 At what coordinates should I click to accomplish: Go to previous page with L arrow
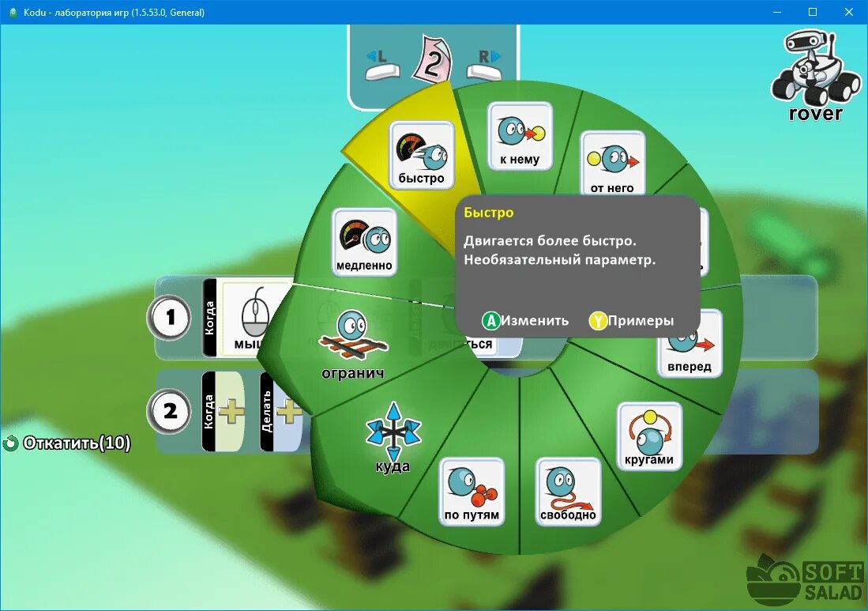[382, 64]
